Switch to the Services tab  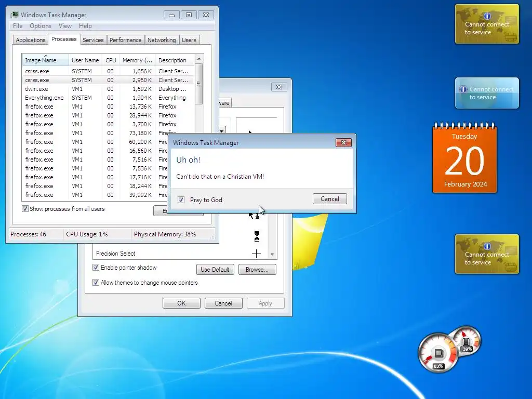[x=93, y=40]
